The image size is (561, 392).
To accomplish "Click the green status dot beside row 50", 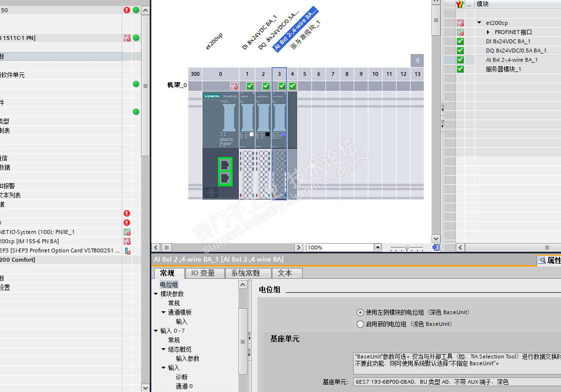I will click(x=136, y=10).
